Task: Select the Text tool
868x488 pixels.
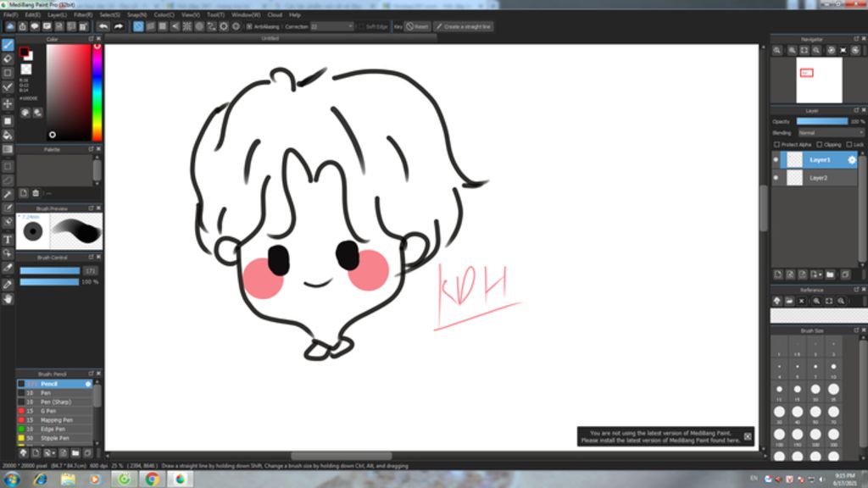Action: (x=8, y=240)
